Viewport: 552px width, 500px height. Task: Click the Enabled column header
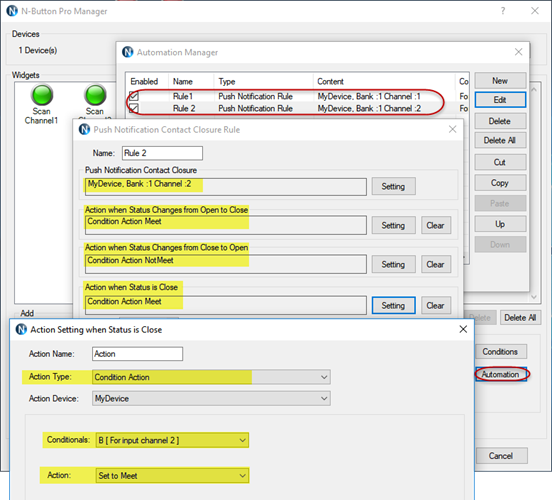[x=147, y=81]
